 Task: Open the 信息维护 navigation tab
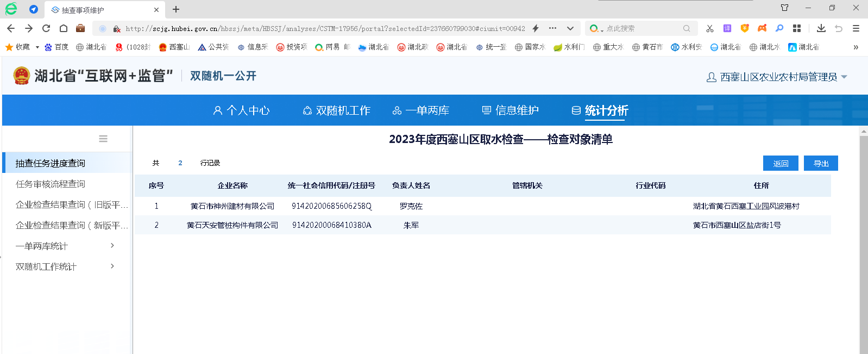pos(511,110)
